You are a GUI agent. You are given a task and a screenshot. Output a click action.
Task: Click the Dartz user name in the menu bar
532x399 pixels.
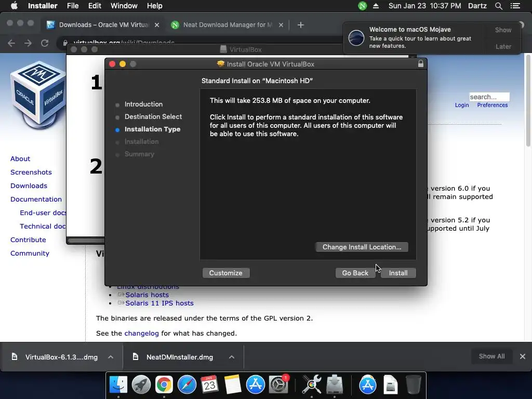pos(477,6)
